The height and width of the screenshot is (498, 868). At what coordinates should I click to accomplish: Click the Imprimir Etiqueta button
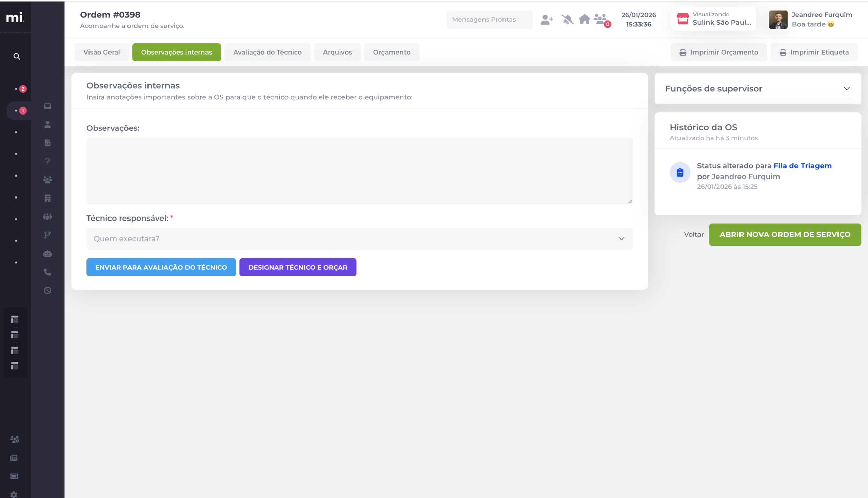(x=814, y=52)
